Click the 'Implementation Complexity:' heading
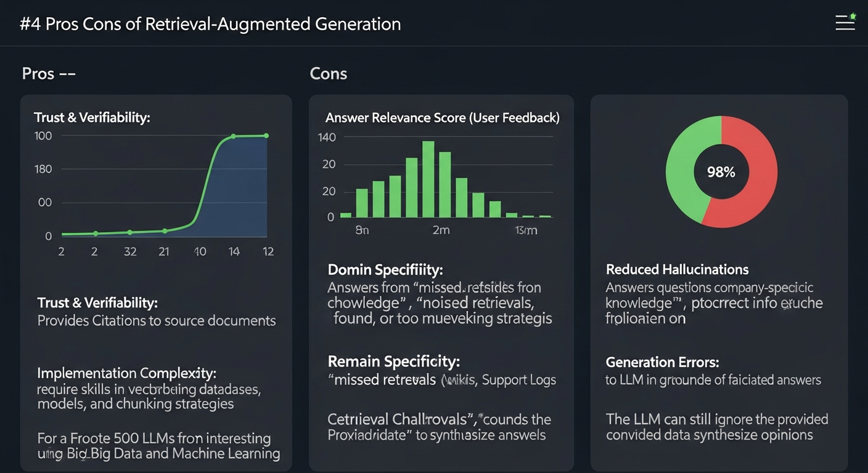This screenshot has height=473, width=868. point(126,373)
